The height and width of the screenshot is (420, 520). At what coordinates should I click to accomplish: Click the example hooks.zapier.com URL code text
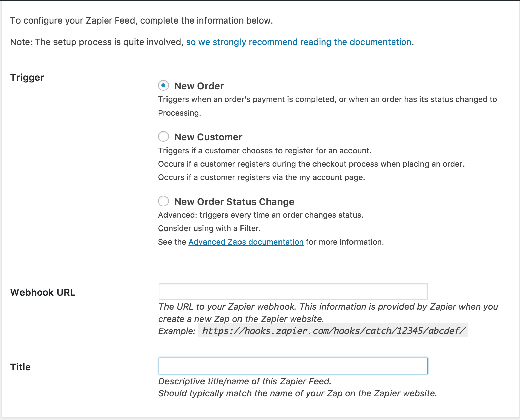tap(333, 331)
